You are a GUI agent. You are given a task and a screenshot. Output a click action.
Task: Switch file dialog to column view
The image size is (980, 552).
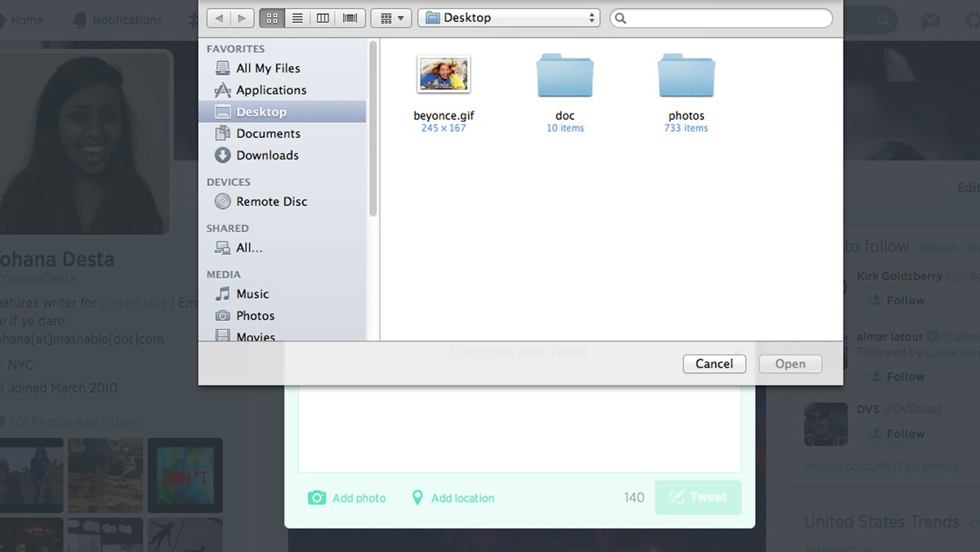[x=323, y=17]
